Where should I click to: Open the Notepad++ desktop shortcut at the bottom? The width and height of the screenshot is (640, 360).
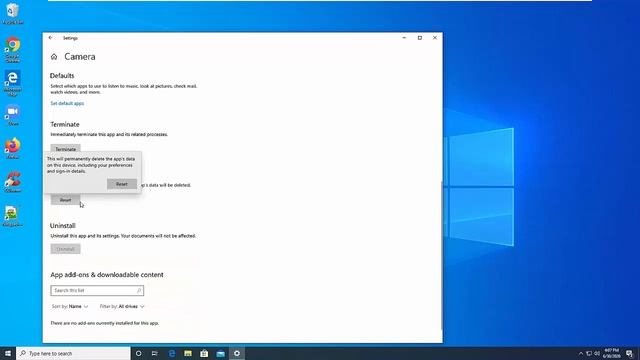[13, 216]
